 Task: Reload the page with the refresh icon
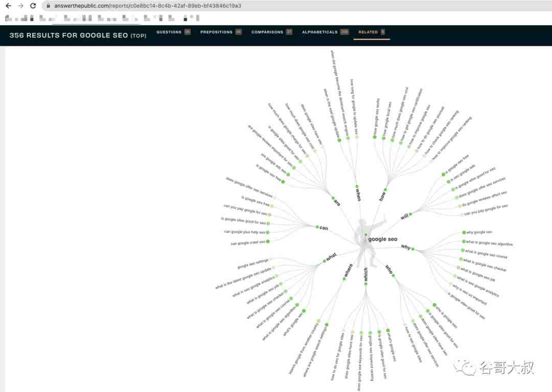point(33,6)
